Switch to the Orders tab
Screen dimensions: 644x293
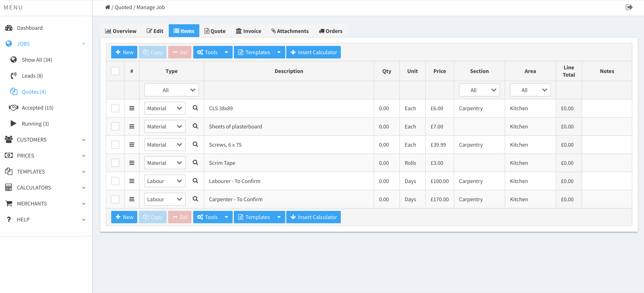tap(331, 31)
